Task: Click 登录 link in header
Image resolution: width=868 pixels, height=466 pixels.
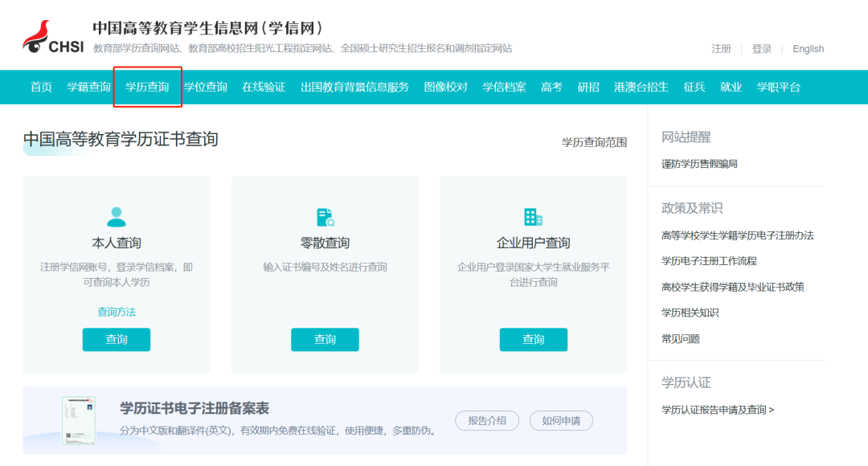Action: [762, 49]
